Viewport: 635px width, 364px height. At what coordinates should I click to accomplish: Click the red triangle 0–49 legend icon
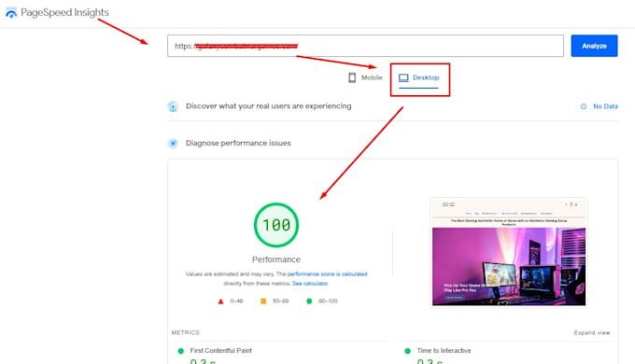(x=220, y=301)
